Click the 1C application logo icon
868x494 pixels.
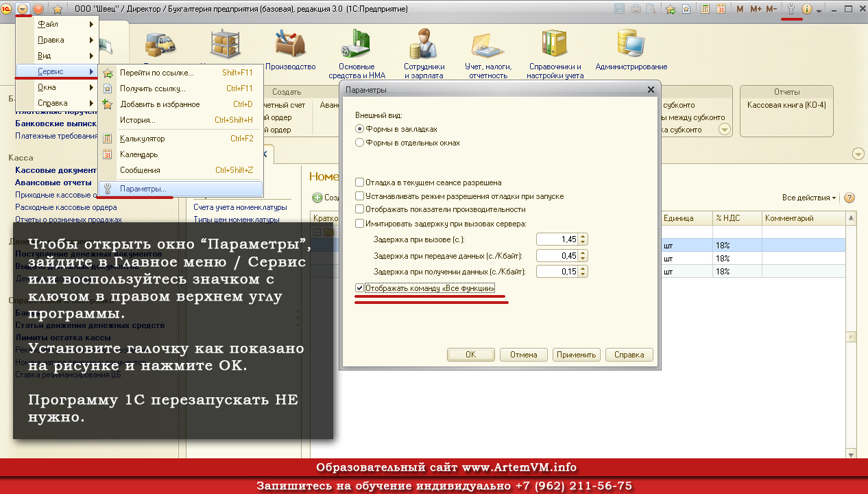point(8,9)
